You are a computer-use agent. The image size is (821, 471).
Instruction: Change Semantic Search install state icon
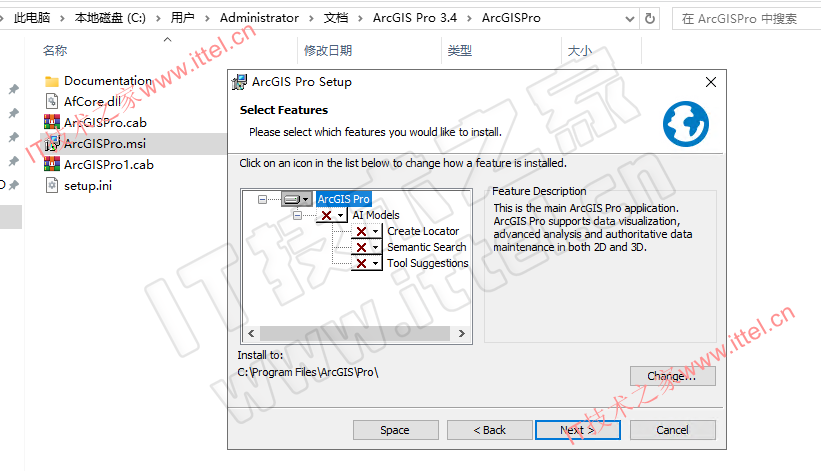tap(367, 247)
